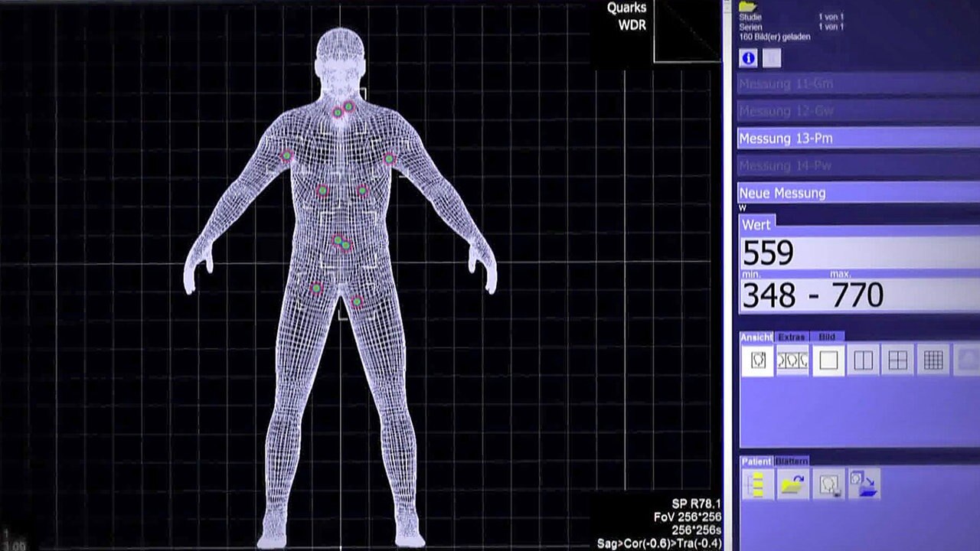This screenshot has width=980, height=551.
Task: Select the triple head view icon
Action: click(x=792, y=360)
